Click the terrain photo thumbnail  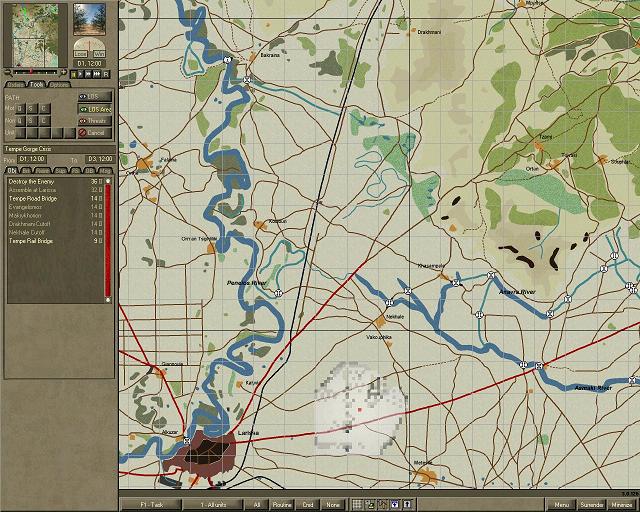[x=89, y=19]
